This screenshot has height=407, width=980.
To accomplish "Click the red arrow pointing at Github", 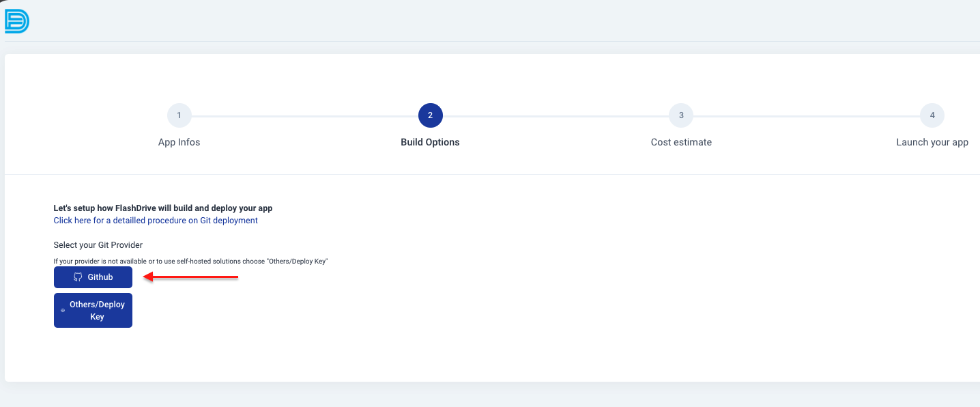I will (191, 277).
